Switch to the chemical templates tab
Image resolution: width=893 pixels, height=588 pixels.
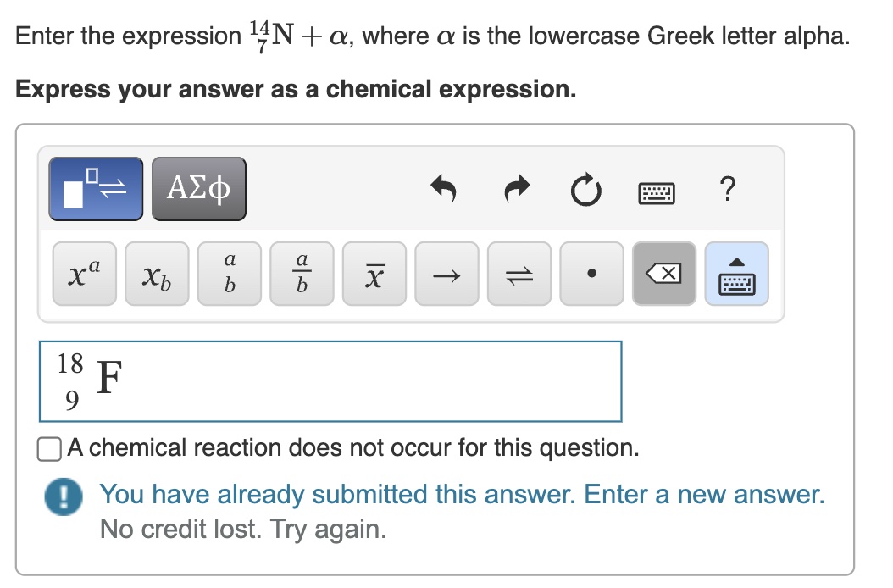95,188
